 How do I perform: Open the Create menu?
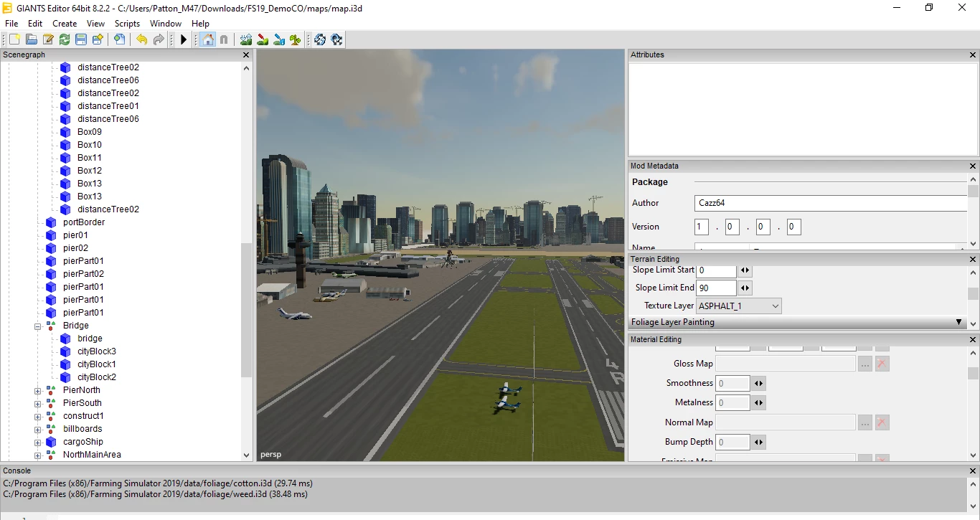point(65,24)
